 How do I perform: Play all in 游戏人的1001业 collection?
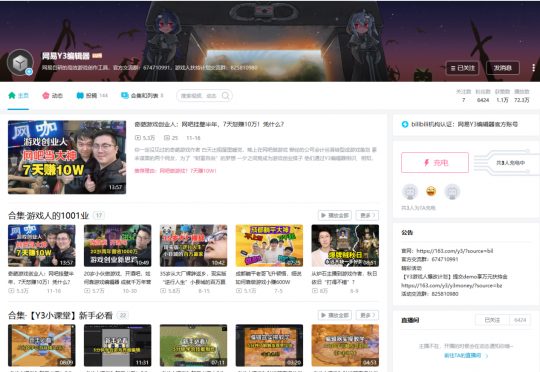tap(335, 216)
